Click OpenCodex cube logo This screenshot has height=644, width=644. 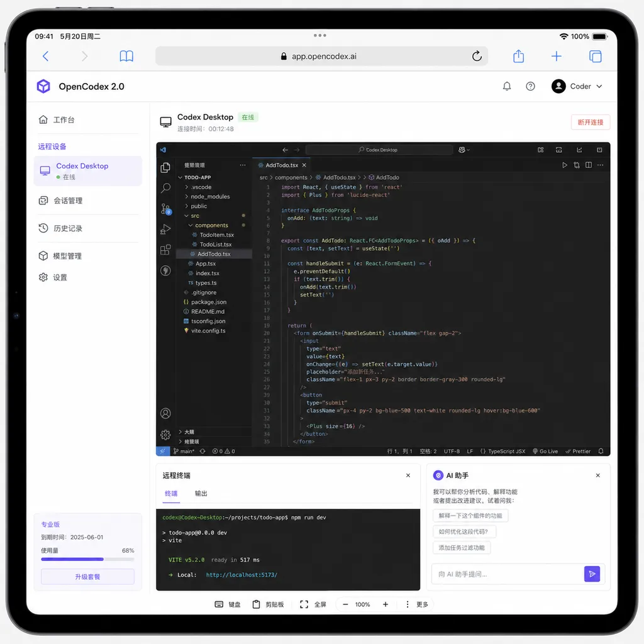tap(43, 86)
